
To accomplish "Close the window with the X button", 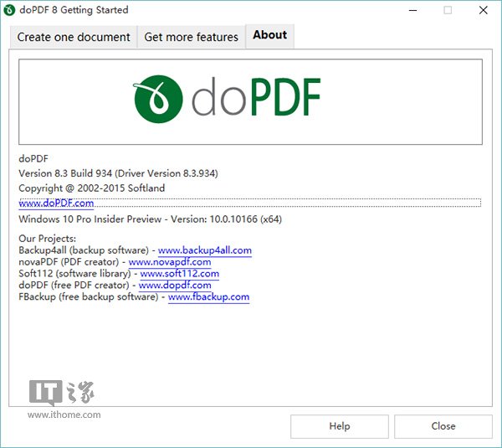I will [x=484, y=10].
